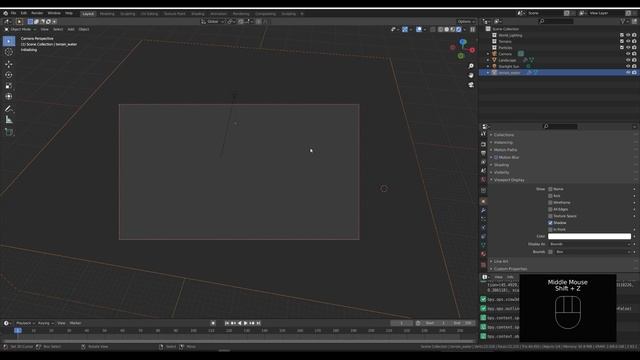Open the timeline Marker menu
640x360 pixels.
[x=75, y=323]
